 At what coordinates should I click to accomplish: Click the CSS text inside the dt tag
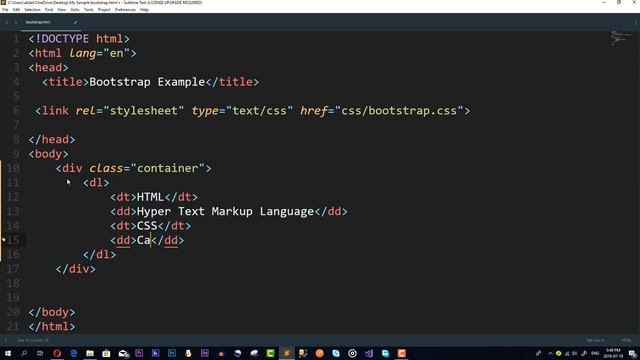tap(147, 226)
